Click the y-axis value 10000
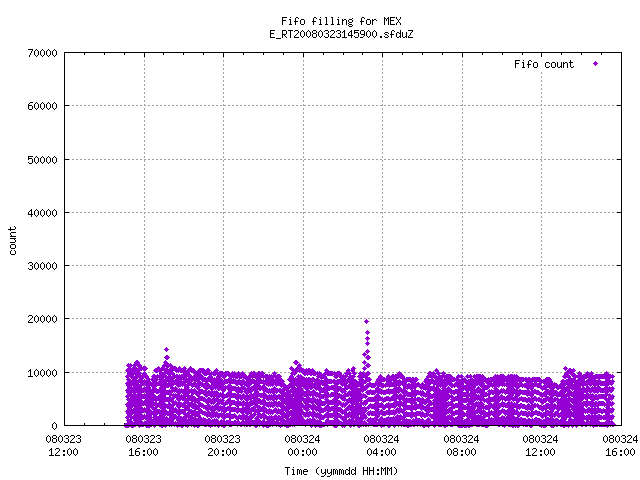This screenshot has width=640, height=480. point(42,373)
